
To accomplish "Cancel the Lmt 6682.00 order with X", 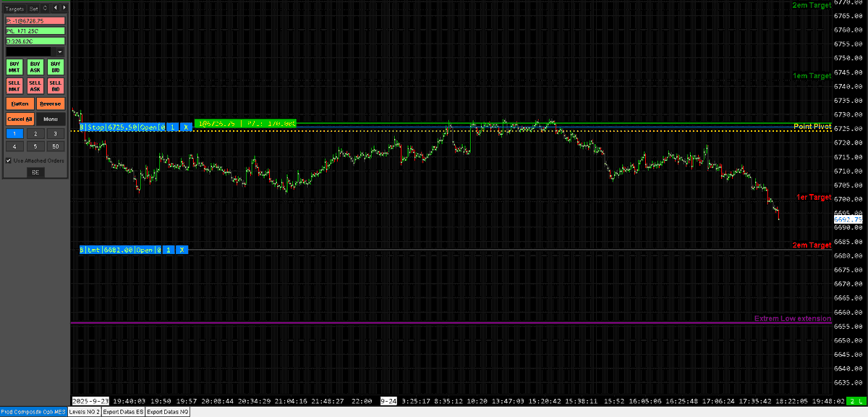I will click(x=182, y=250).
